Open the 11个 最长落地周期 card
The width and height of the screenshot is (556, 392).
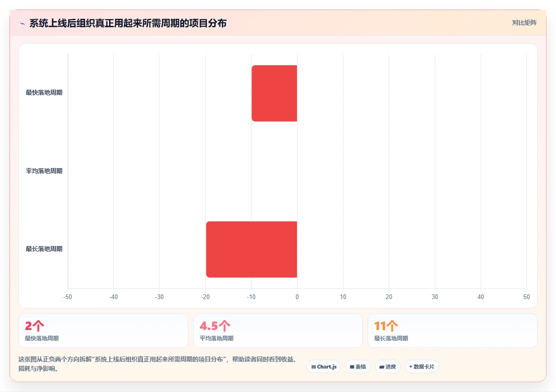pyautogui.click(x=453, y=331)
